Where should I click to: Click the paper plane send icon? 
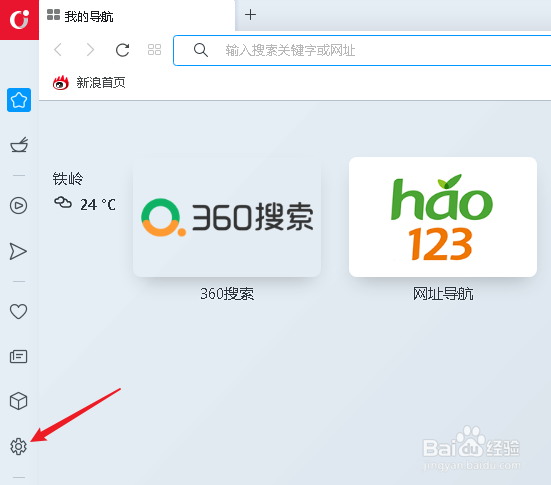18,251
